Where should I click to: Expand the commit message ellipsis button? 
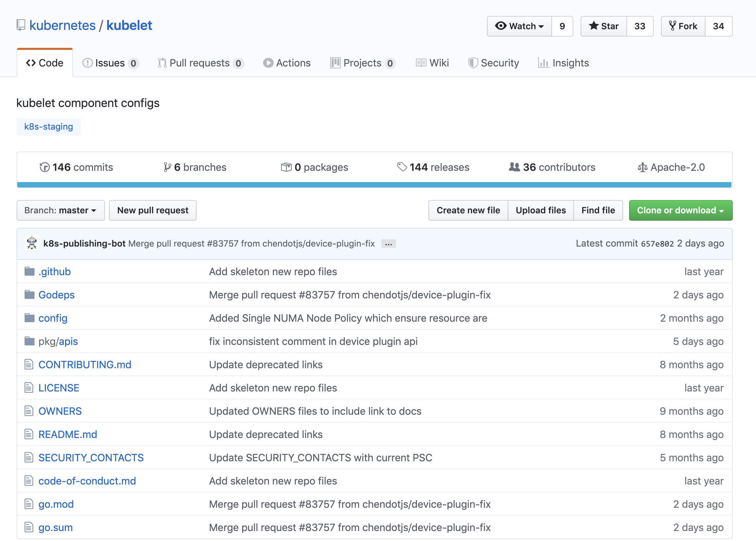[x=388, y=244]
